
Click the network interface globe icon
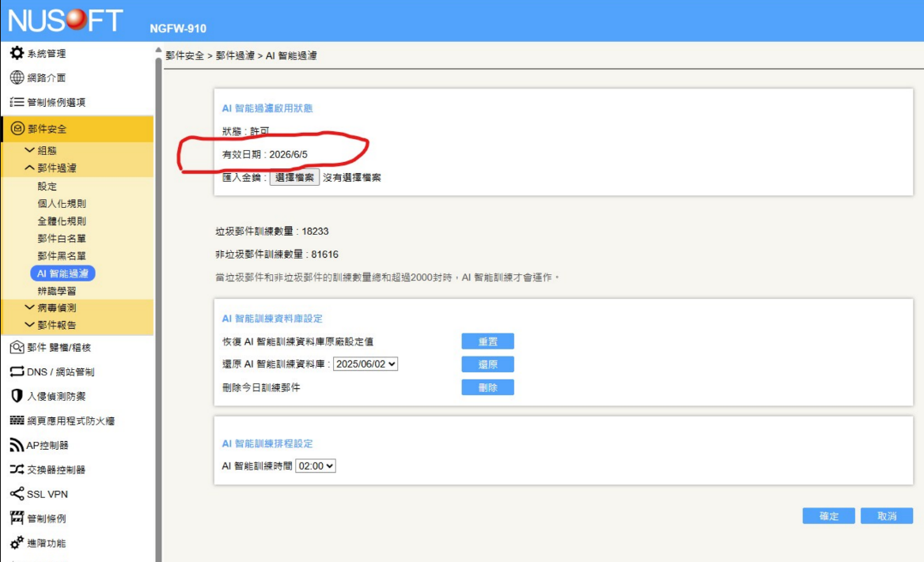[17, 77]
